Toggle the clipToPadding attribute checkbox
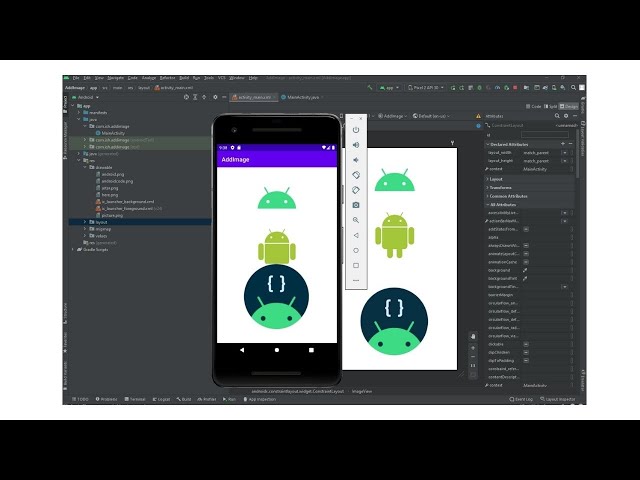 [526, 360]
